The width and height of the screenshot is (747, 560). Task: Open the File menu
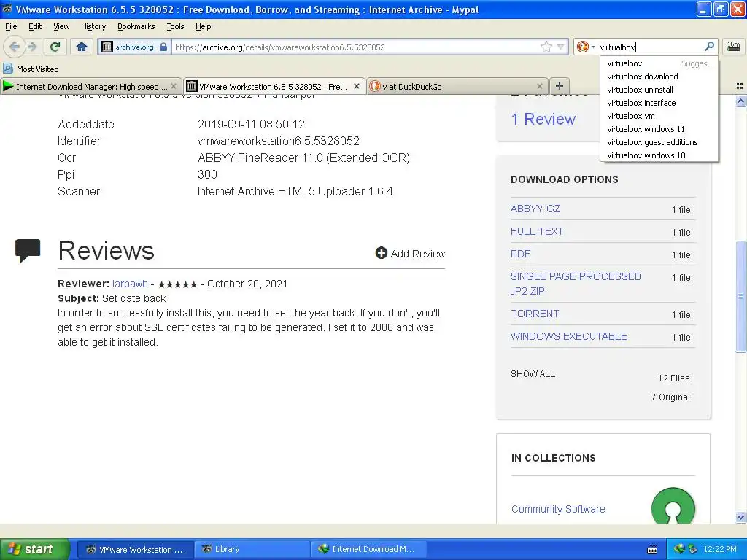click(x=11, y=26)
